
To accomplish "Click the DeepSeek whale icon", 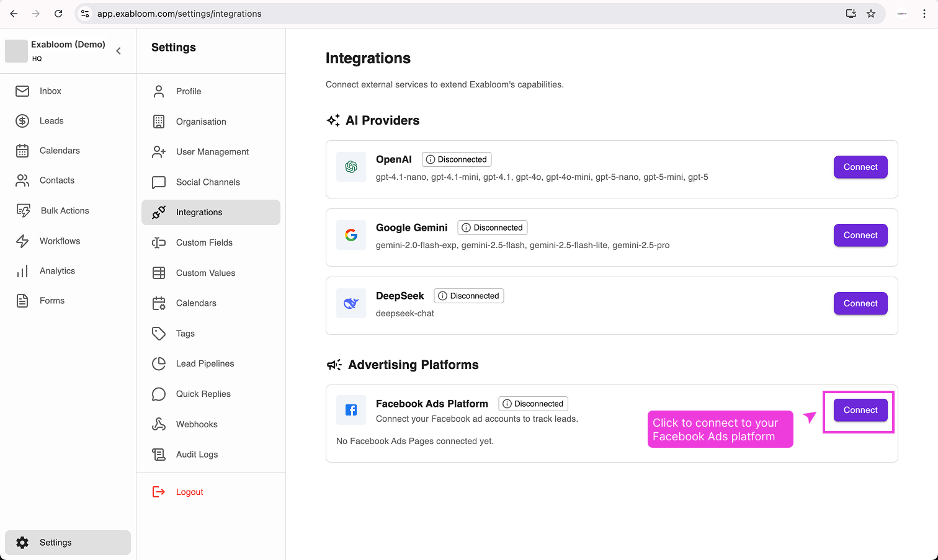I will 351,303.
